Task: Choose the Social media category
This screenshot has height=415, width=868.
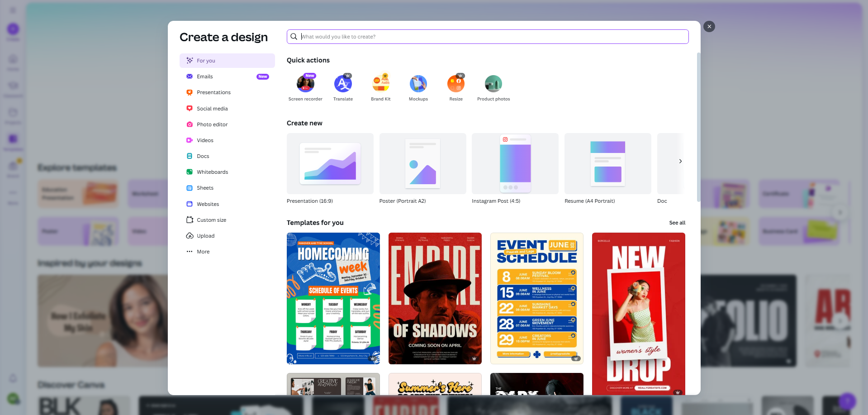Action: tap(227, 109)
